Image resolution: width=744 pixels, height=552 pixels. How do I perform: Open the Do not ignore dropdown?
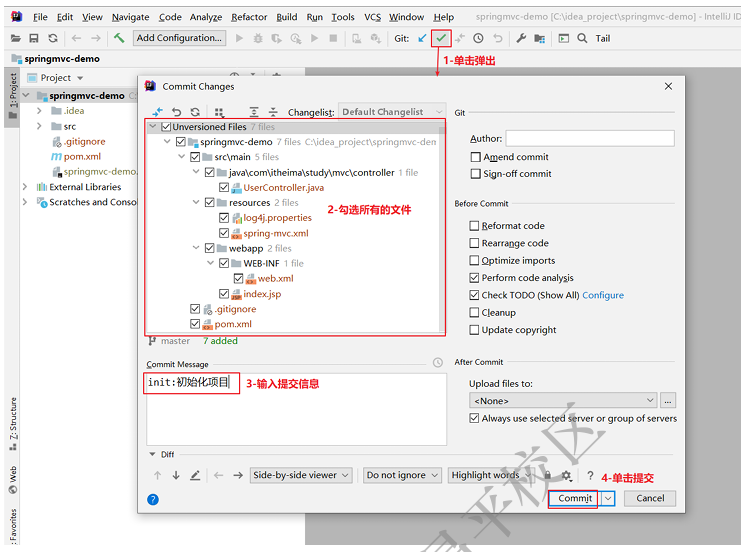402,475
